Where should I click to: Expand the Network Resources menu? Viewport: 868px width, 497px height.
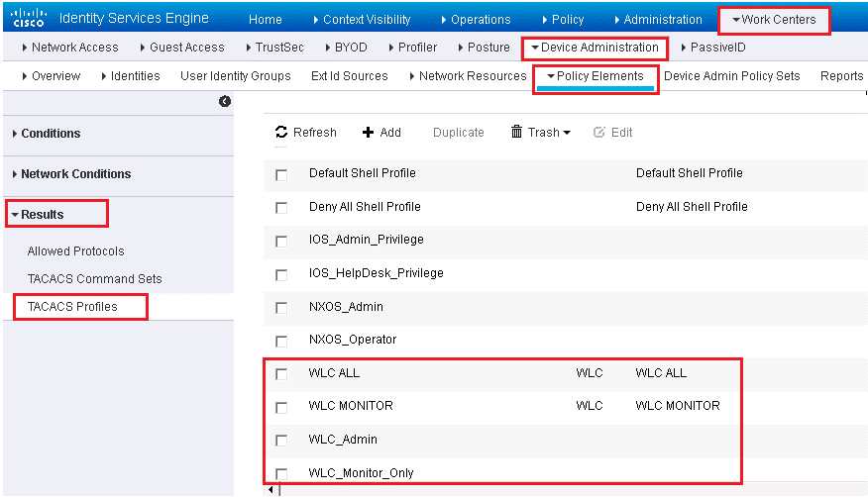(468, 76)
